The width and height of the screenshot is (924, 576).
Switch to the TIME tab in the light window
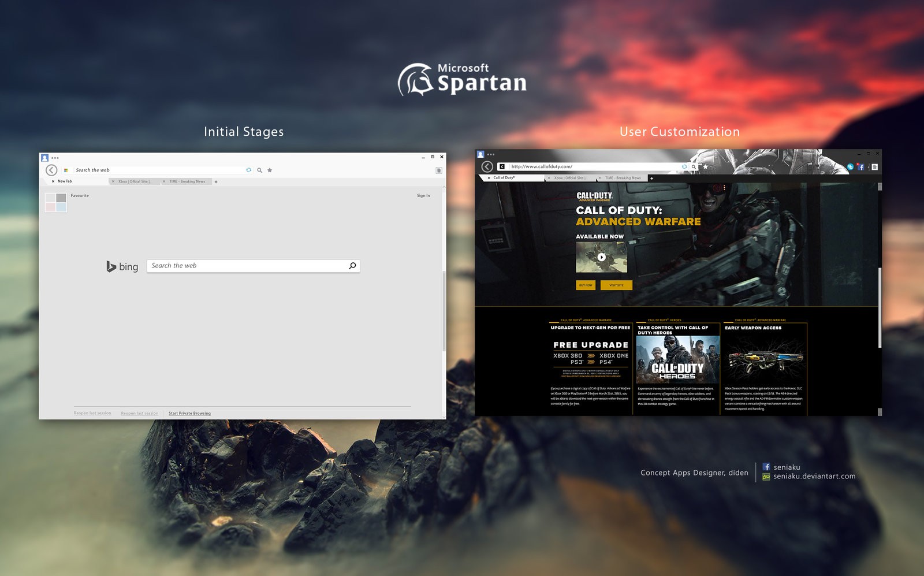187,181
